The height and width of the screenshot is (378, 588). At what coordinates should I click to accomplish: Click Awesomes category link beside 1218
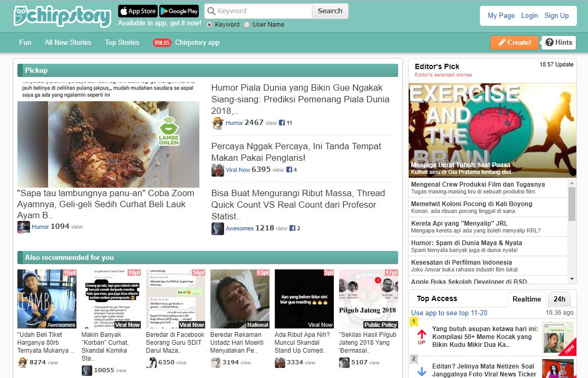239,228
